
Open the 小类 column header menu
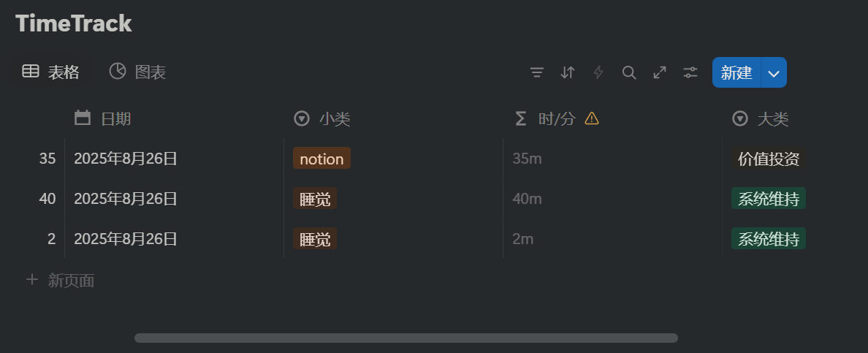[x=322, y=118]
